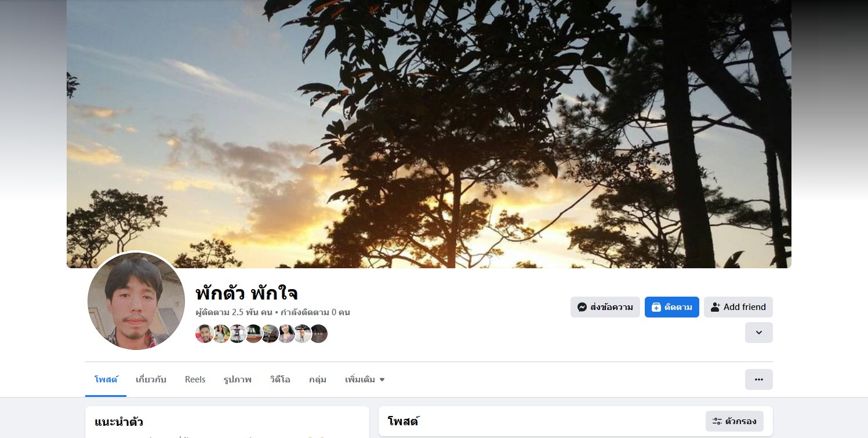Select the โพสต์ tab
Screen dimensions: 868x438
click(106, 379)
